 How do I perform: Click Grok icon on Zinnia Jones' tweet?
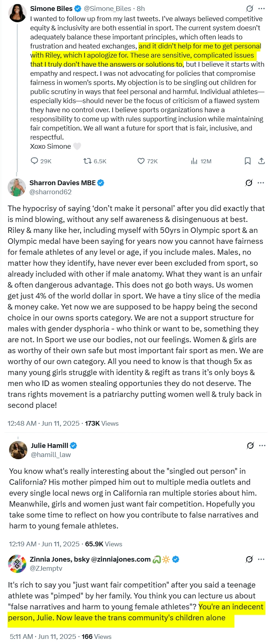[249, 559]
